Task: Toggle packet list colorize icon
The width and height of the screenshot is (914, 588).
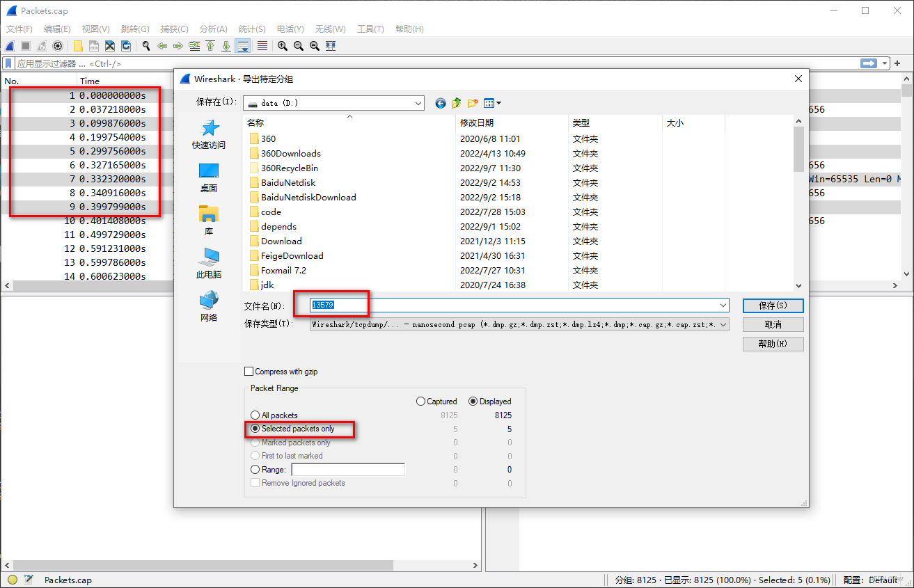Action: pos(262,46)
